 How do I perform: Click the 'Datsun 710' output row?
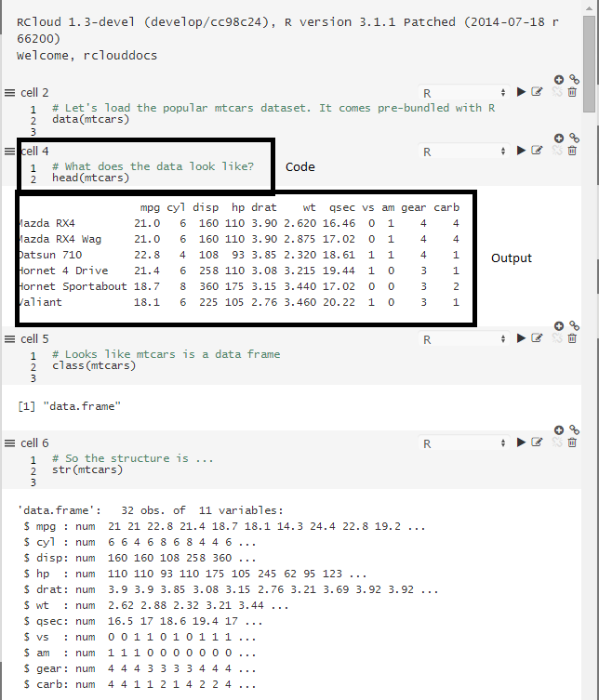(x=238, y=255)
